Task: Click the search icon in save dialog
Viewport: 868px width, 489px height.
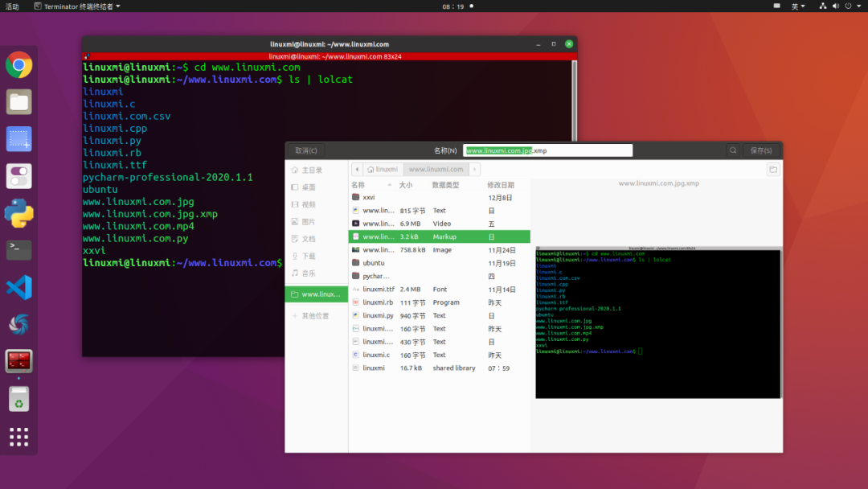Action: tap(733, 150)
